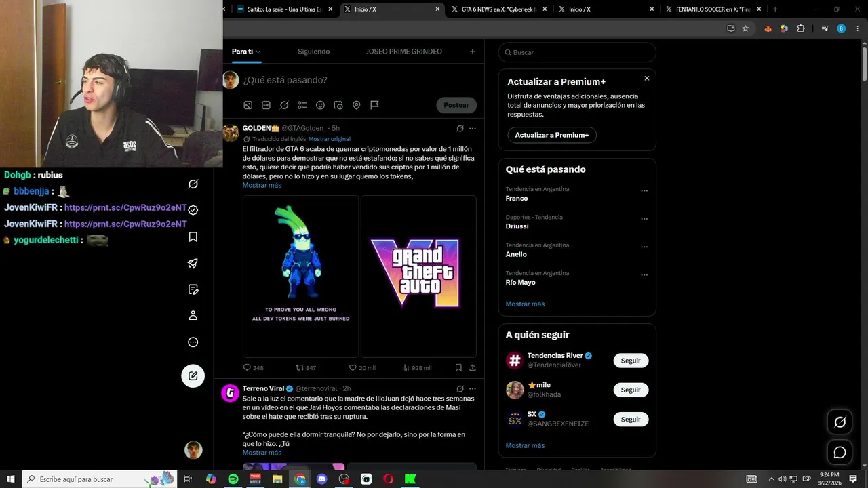Click the Buscar search field on X
Screen dimensions: 868x488
click(577, 52)
